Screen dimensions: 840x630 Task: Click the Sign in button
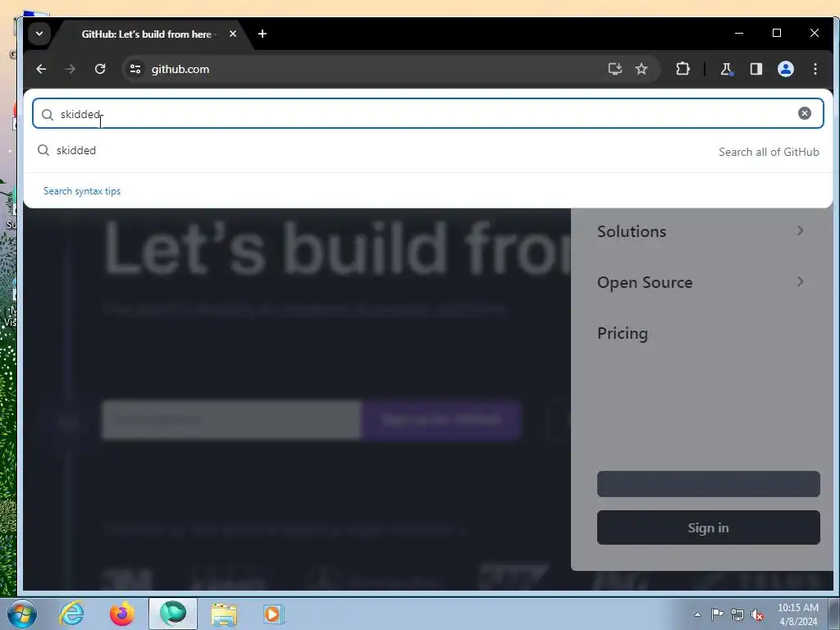[708, 527]
